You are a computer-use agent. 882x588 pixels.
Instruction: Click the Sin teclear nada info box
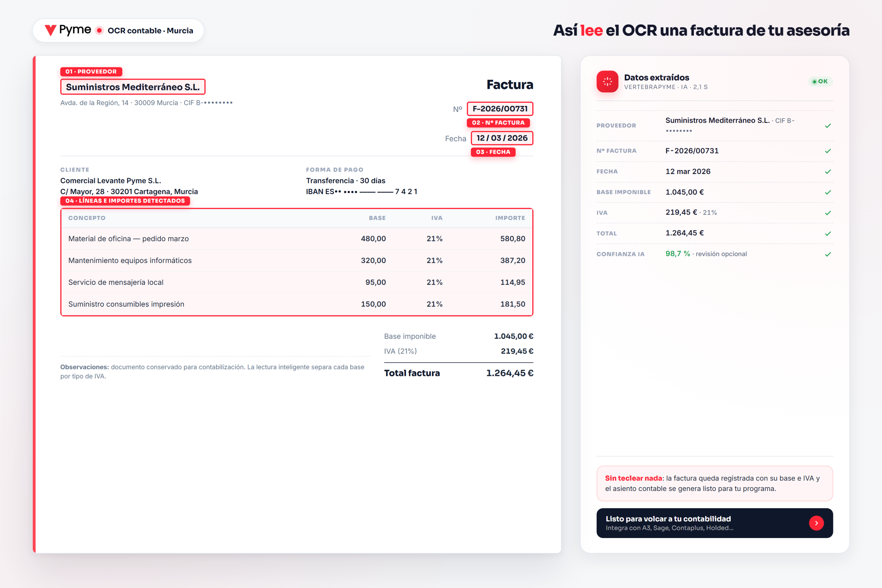tap(714, 483)
